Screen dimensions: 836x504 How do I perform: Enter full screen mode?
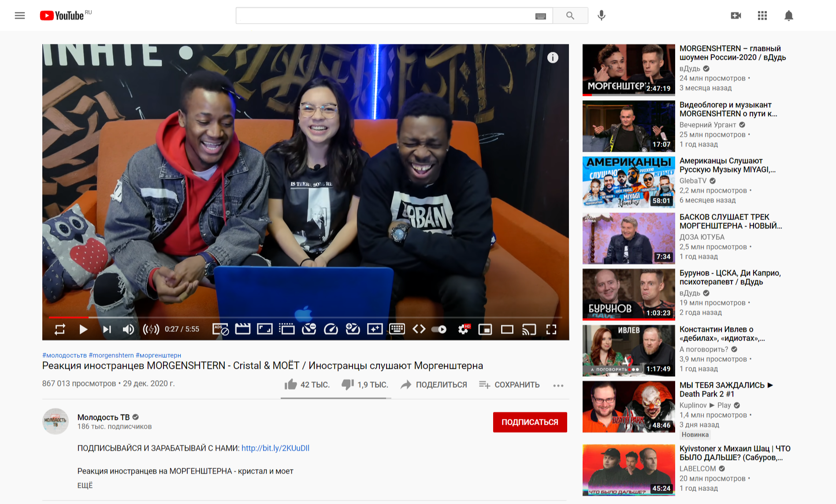coord(551,329)
